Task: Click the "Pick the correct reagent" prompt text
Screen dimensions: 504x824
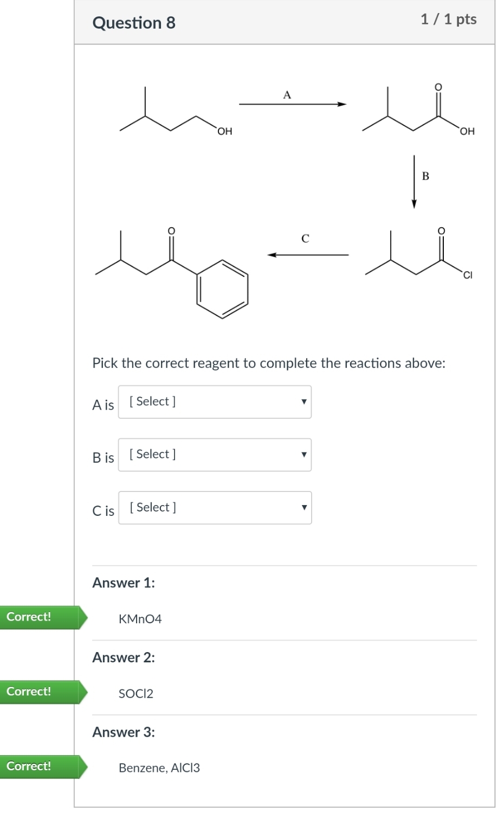Action: tap(269, 363)
